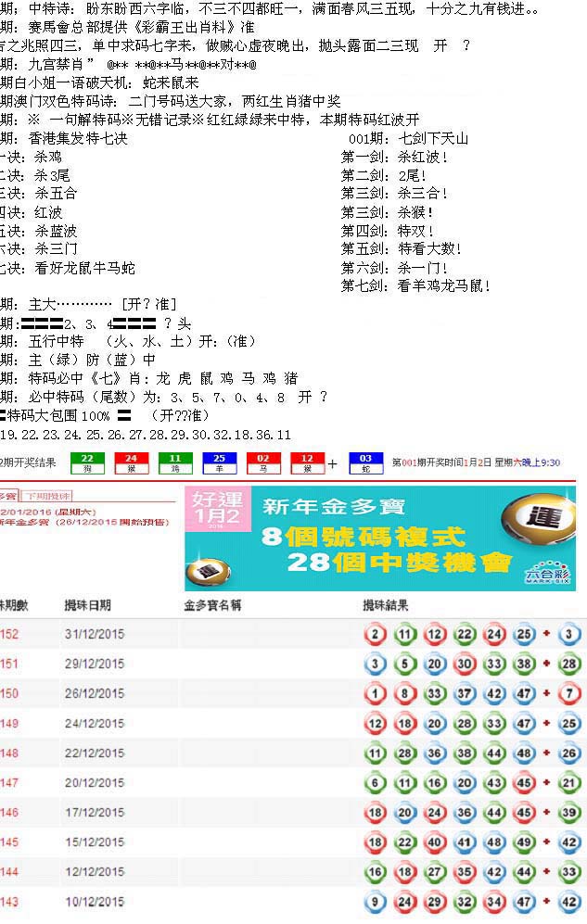
Task: Open draw number 150
Action: [x=9, y=693]
